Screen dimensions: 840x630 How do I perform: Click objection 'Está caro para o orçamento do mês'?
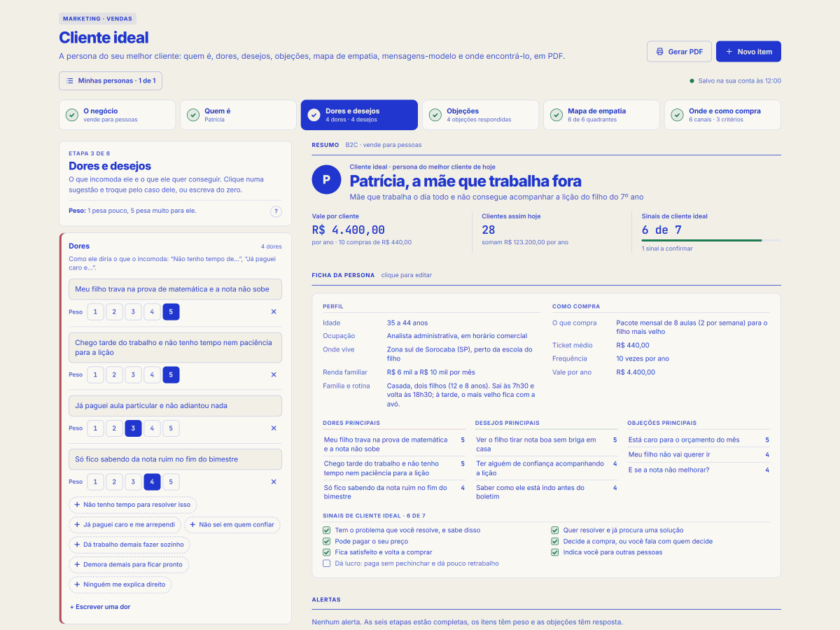pos(684,440)
